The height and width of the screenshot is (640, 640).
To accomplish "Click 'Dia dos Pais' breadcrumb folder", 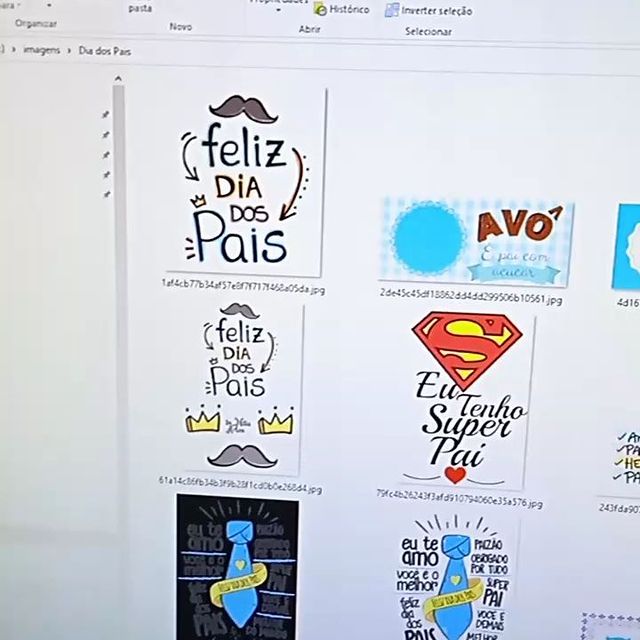I will (104, 50).
